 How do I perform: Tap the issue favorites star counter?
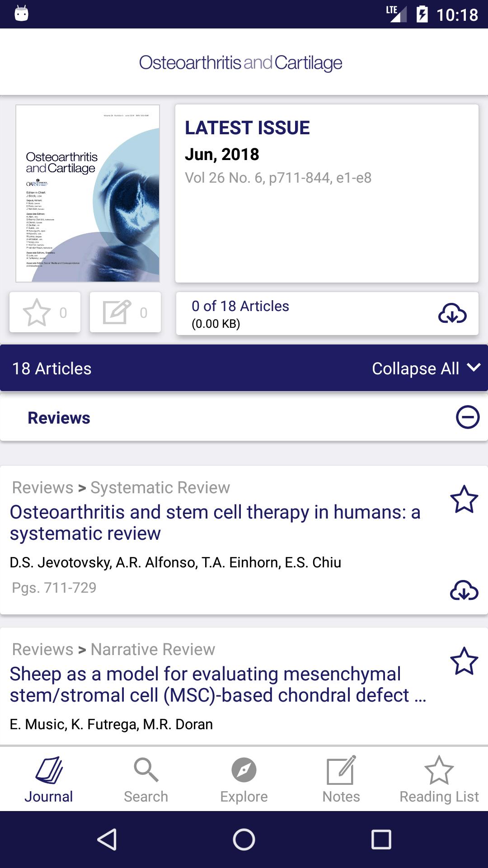[x=45, y=312]
